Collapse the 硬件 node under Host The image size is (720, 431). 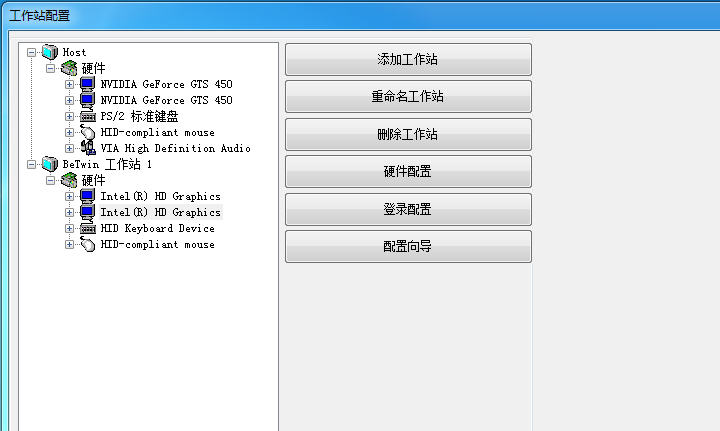tap(51, 68)
